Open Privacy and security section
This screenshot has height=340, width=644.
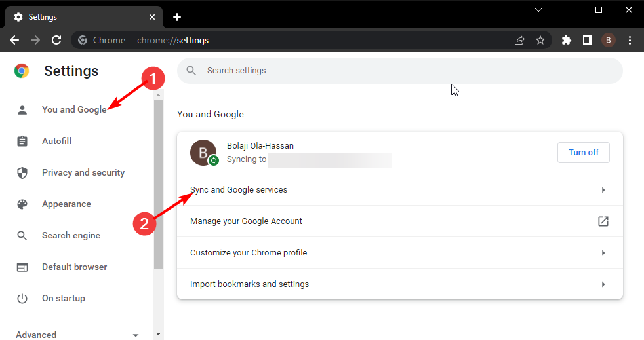click(x=83, y=173)
